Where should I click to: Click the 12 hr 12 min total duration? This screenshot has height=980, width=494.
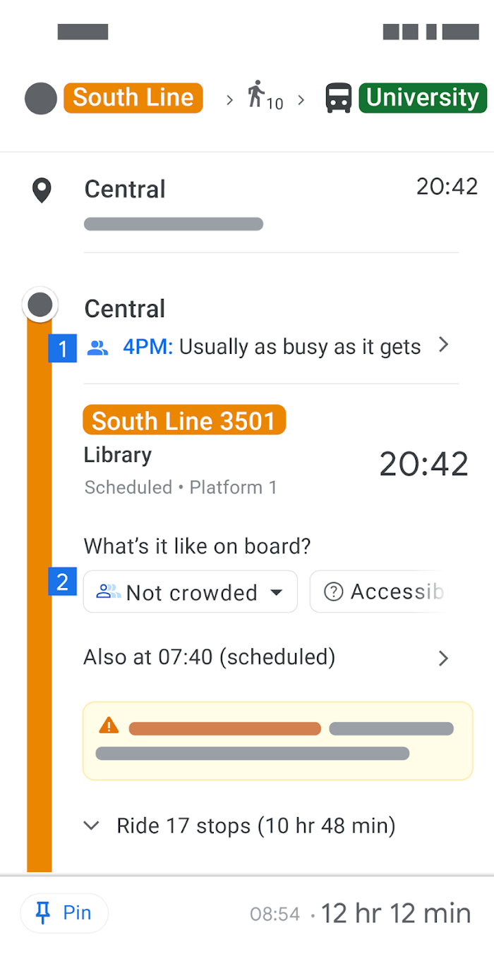point(397,912)
